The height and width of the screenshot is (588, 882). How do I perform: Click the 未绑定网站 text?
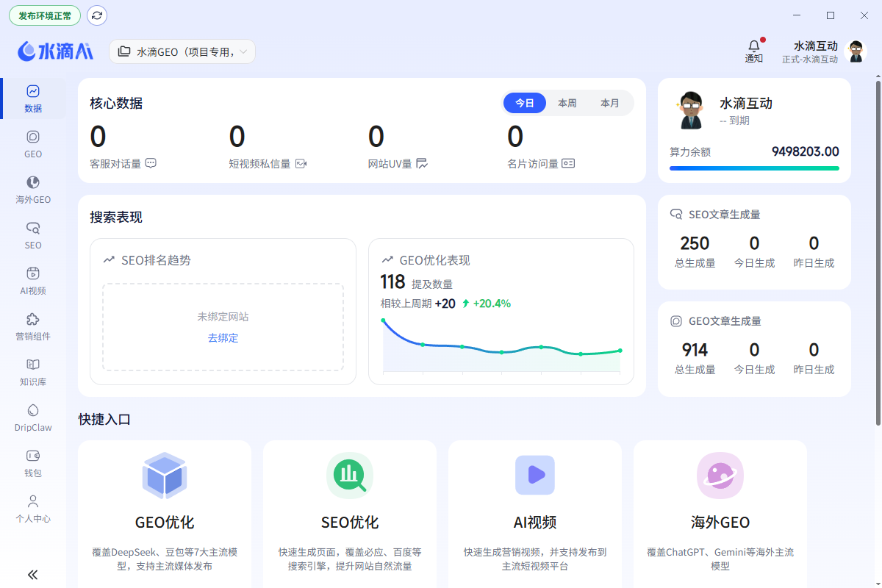pos(223,317)
